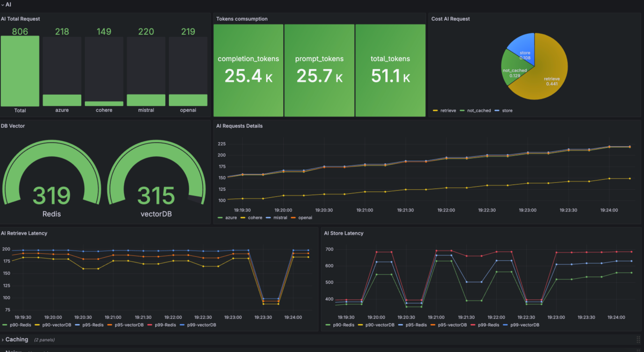
Task: Click mistral blue legend color icon
Action: pyautogui.click(x=268, y=218)
